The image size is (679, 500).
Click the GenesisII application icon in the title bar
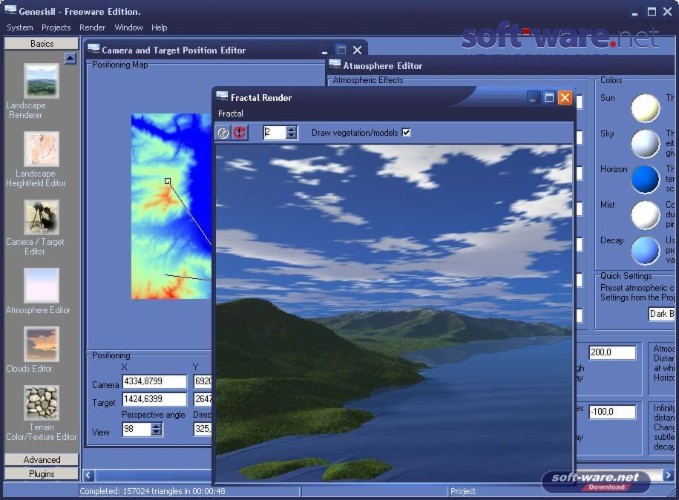(x=10, y=10)
